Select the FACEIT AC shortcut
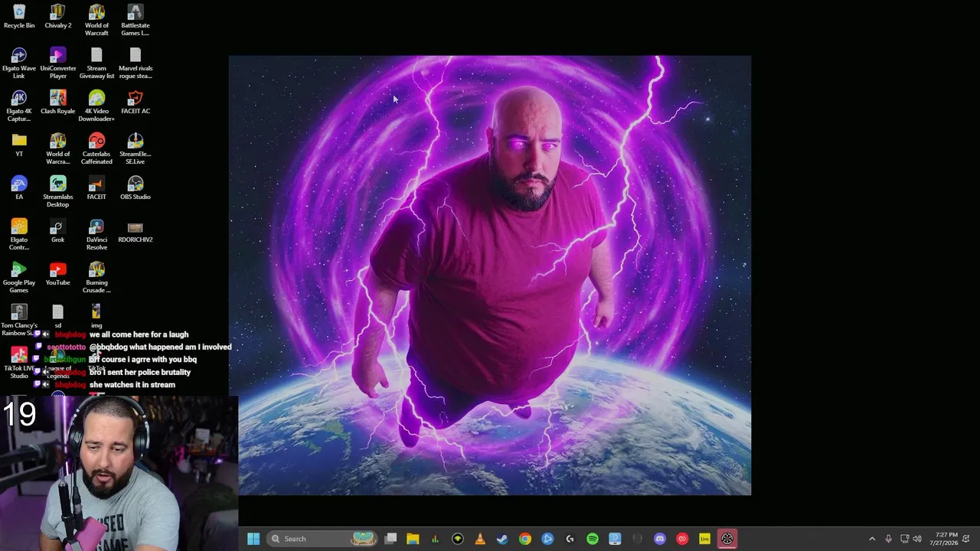The width and height of the screenshot is (980, 551). [136, 103]
